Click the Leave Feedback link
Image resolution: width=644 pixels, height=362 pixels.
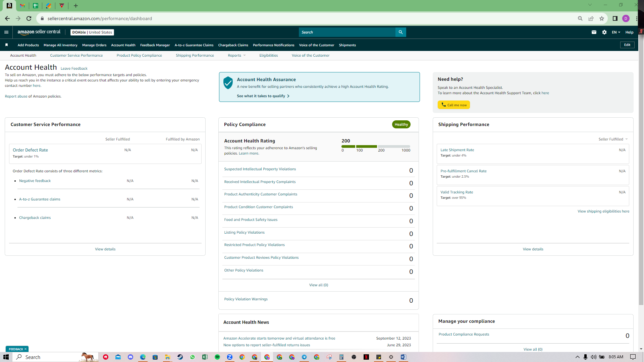74,68
